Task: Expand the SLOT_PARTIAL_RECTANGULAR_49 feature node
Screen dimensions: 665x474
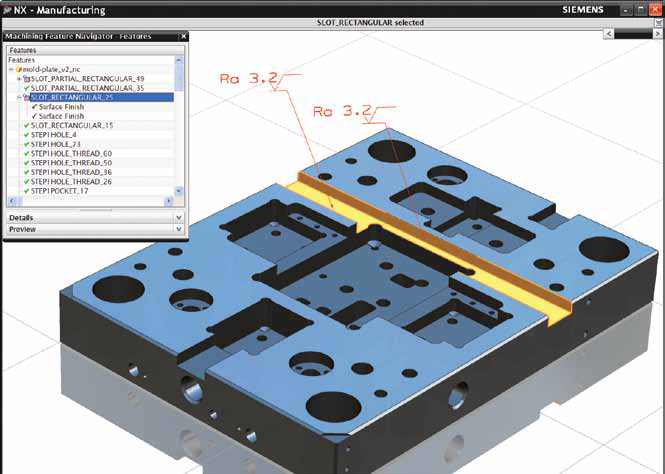Action: pyautogui.click(x=19, y=79)
